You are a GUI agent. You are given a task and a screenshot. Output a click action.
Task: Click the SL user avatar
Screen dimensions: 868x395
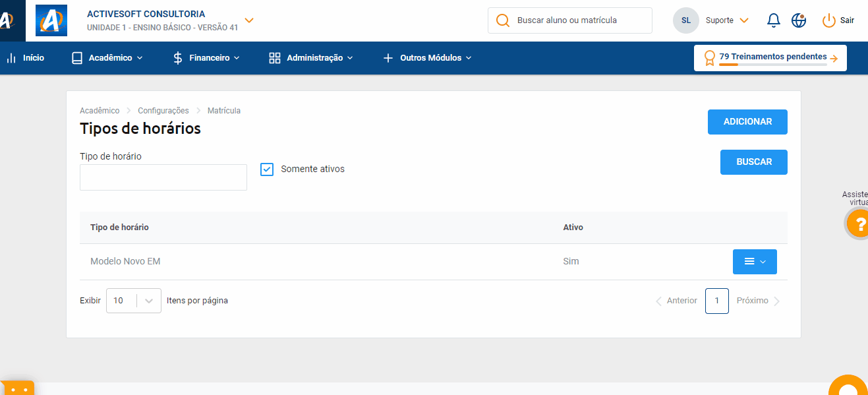tap(686, 20)
